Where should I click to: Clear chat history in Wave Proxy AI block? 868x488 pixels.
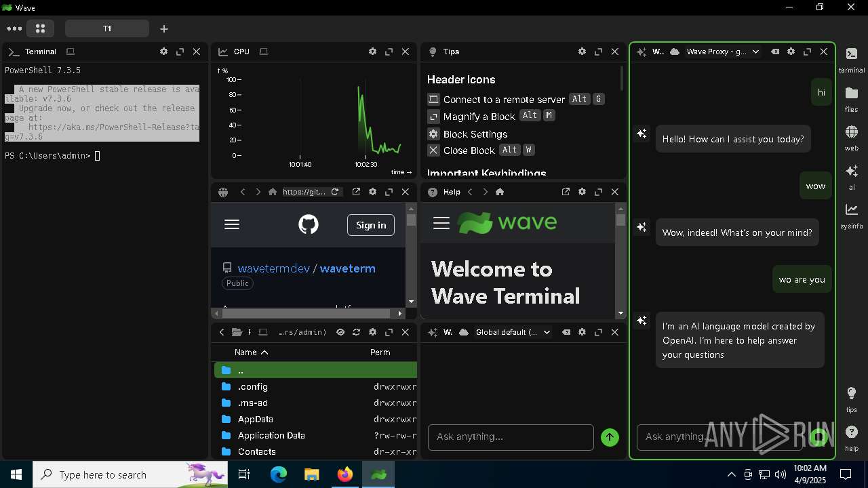(x=774, y=52)
